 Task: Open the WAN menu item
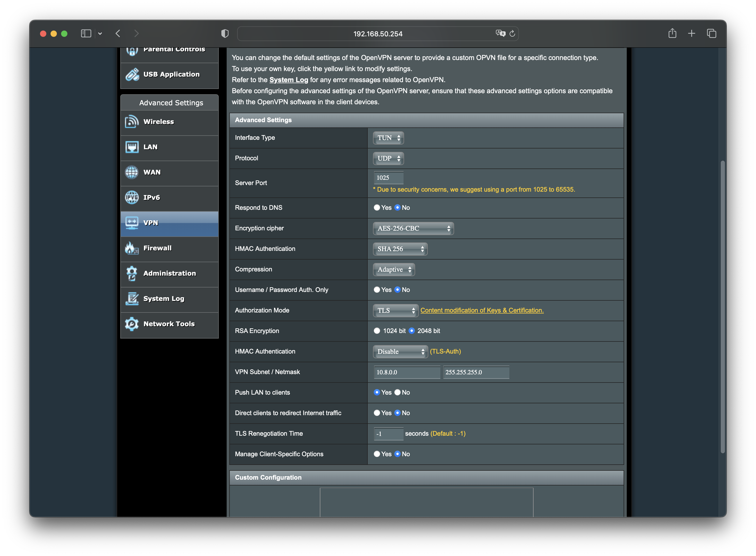click(x=152, y=172)
